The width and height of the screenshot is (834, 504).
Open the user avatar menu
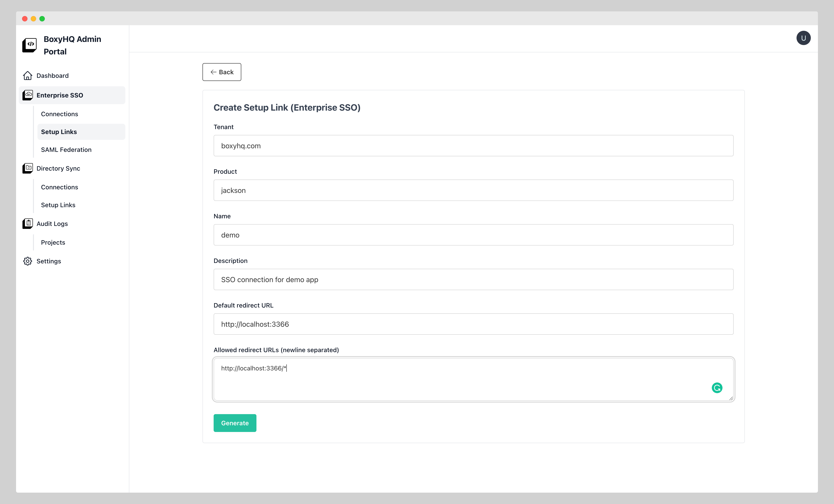(x=804, y=37)
